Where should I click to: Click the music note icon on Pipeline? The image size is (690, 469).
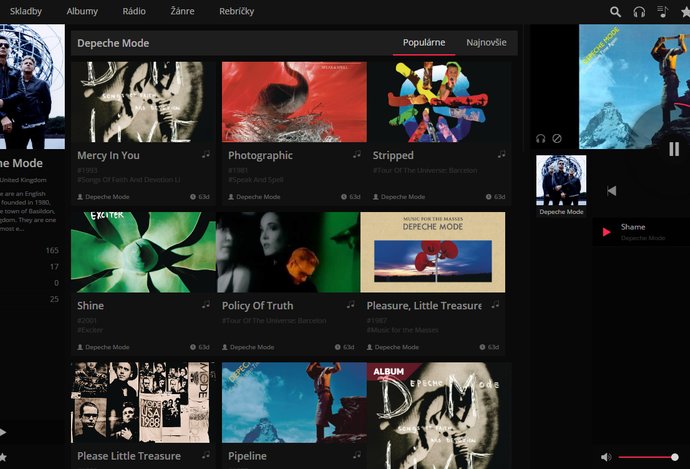click(356, 454)
